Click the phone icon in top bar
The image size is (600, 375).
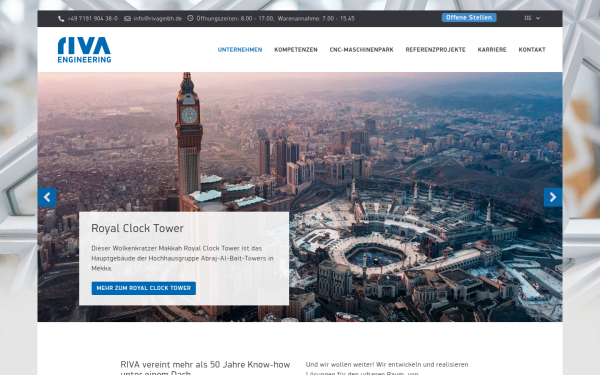pos(61,18)
